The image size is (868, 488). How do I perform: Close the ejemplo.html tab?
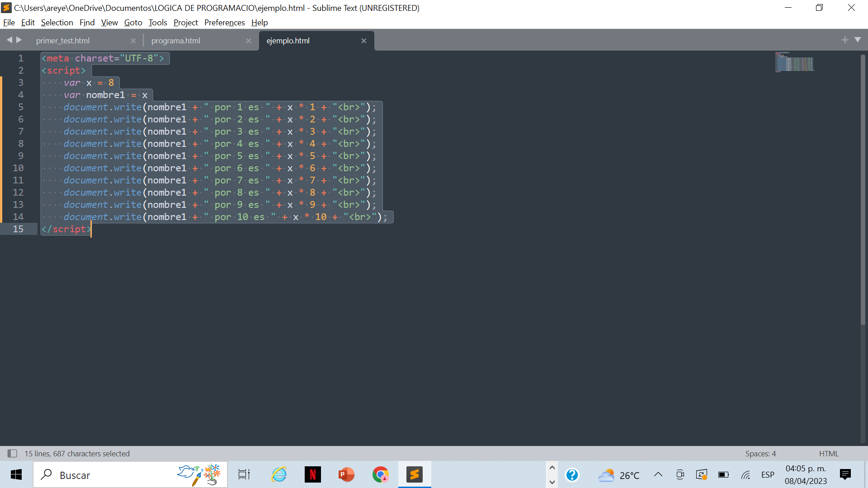click(x=363, y=41)
